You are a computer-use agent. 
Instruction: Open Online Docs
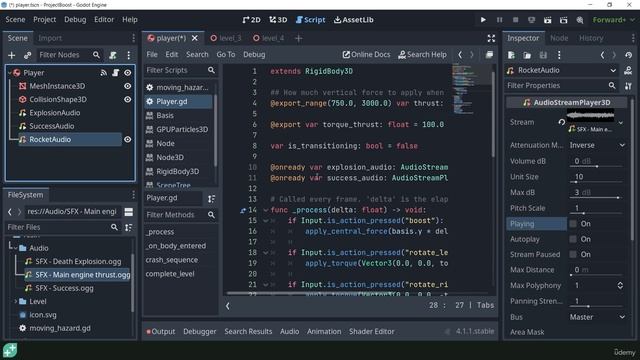click(366, 55)
